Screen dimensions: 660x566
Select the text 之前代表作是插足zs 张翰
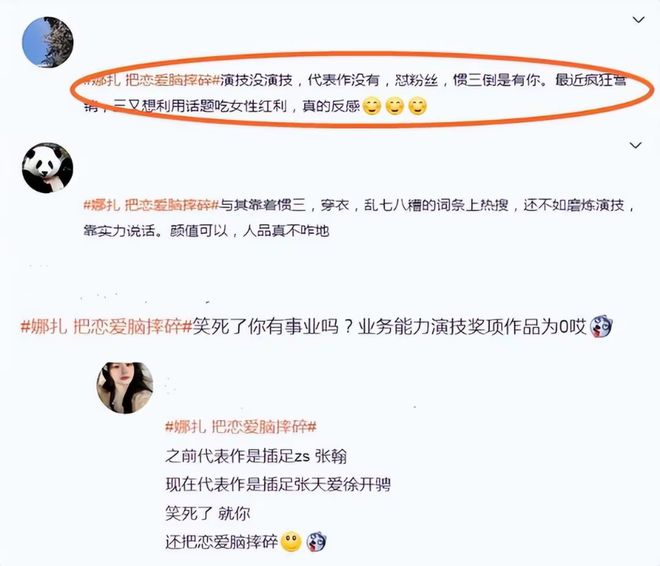(256, 456)
